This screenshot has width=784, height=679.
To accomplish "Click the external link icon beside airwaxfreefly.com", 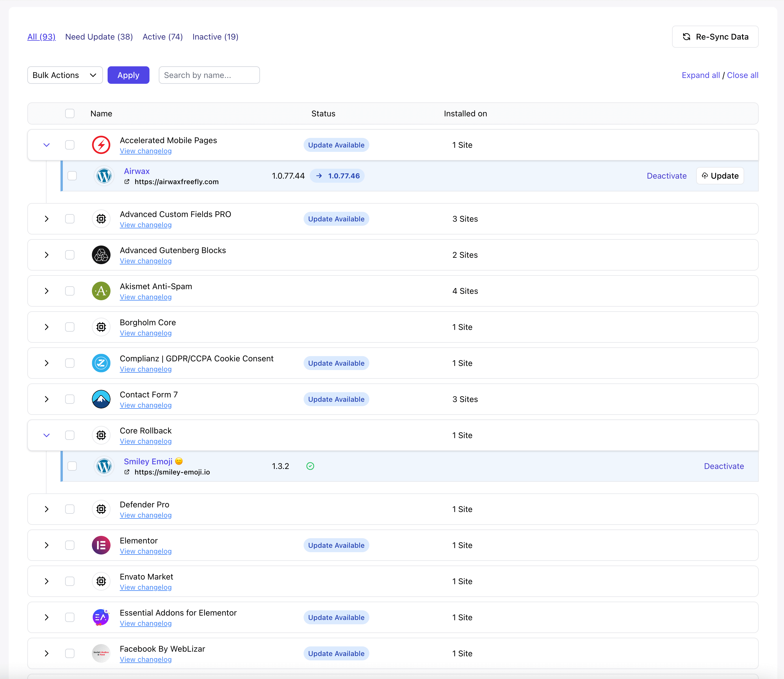I will tap(127, 182).
